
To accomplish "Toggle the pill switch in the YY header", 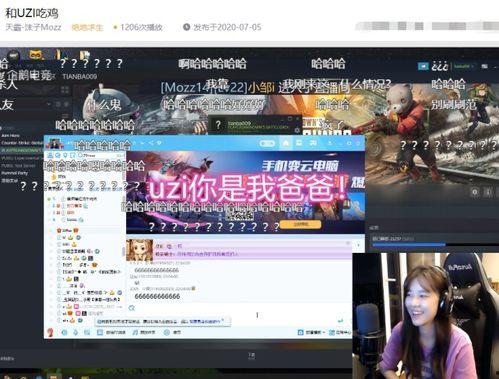I will click(267, 143).
